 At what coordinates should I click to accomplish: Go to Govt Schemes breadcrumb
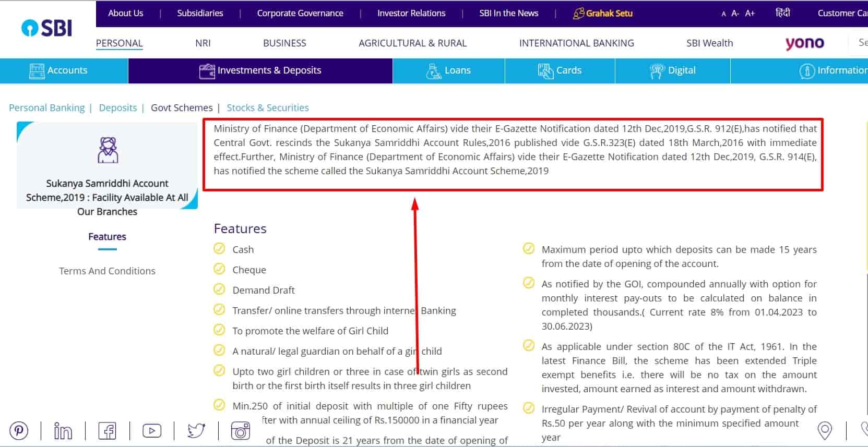click(x=182, y=108)
